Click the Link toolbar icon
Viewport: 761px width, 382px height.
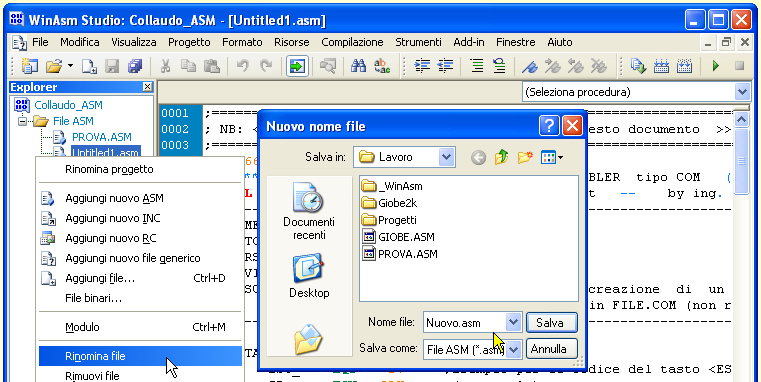661,66
